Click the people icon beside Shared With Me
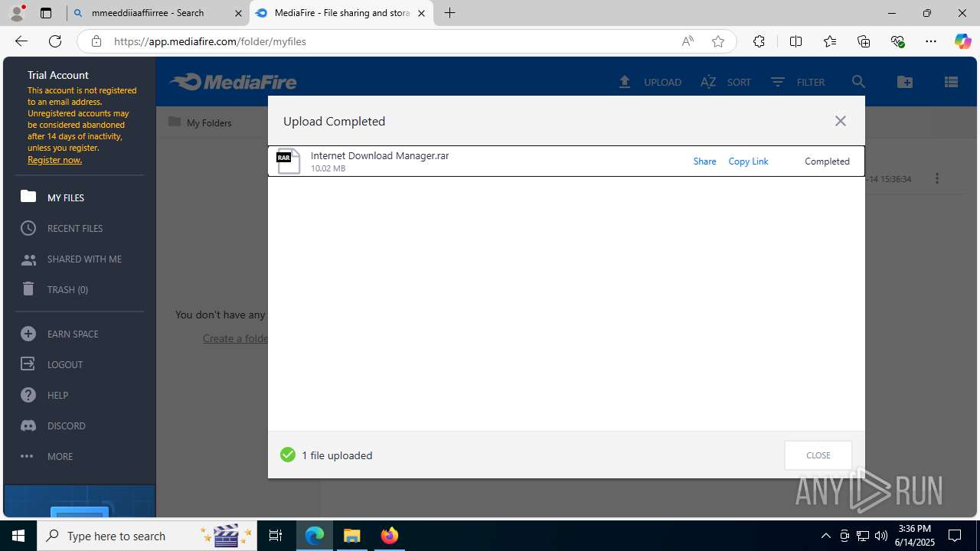The width and height of the screenshot is (980, 551). [x=28, y=259]
